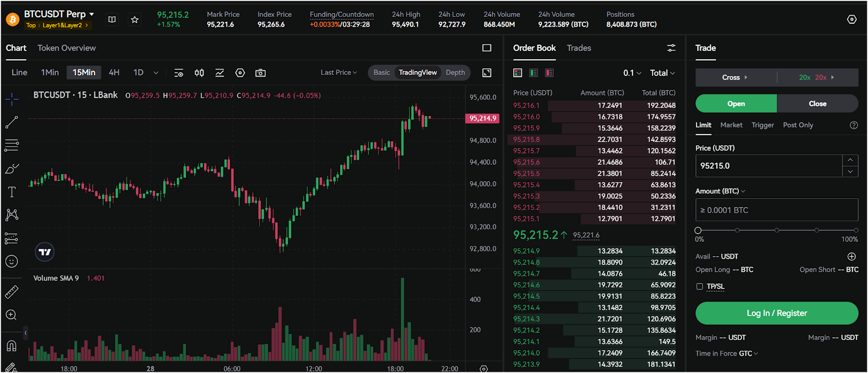
Task: Expand the BTCUSDT Perp pair dropdown
Action: pyautogui.click(x=92, y=14)
